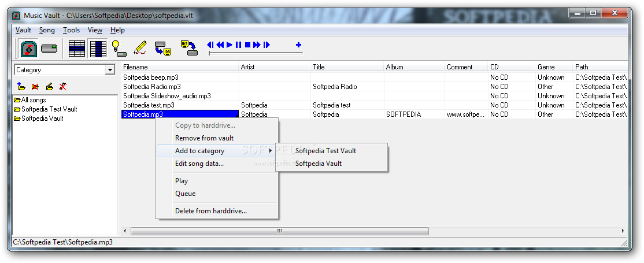Select Softpedia Vault in the category tree
The width and height of the screenshot is (644, 263).
coord(38,118)
